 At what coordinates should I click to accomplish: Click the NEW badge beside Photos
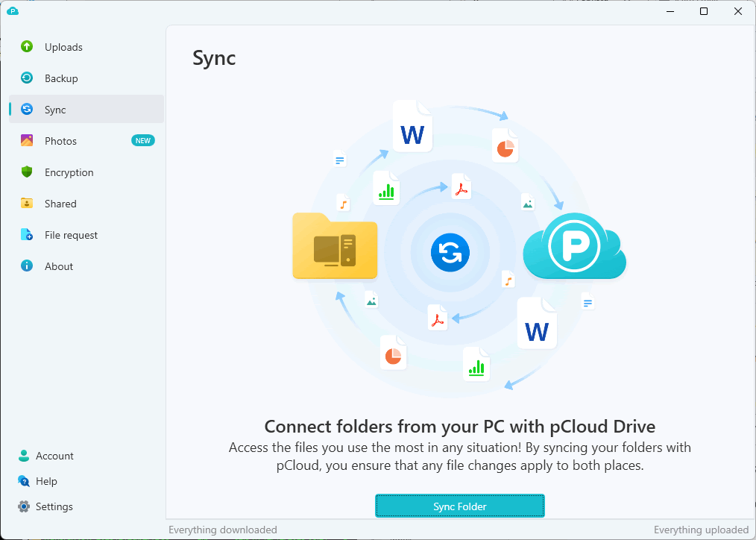pos(143,141)
